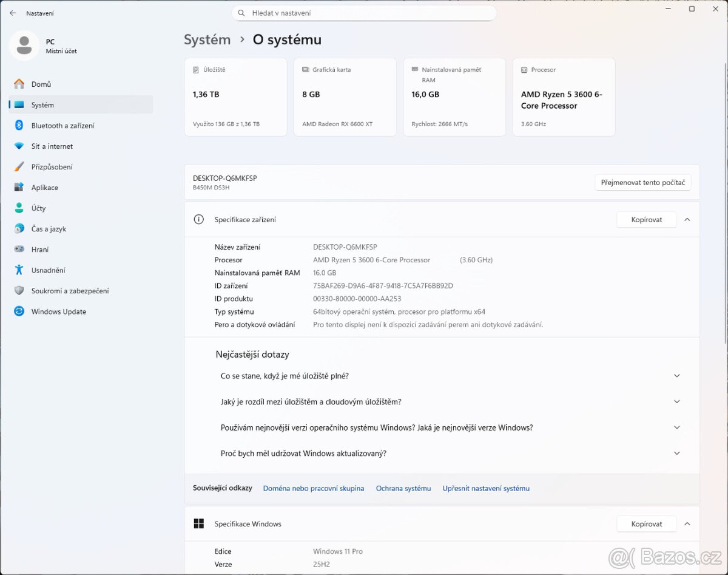This screenshot has height=575, width=728.
Task: Click the Aplikace sidebar icon
Action: click(x=18, y=187)
